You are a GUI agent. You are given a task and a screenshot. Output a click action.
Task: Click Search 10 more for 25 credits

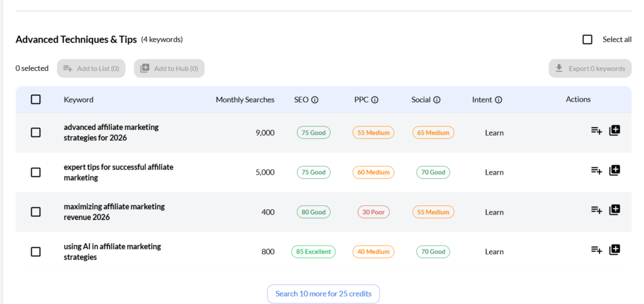pyautogui.click(x=323, y=294)
